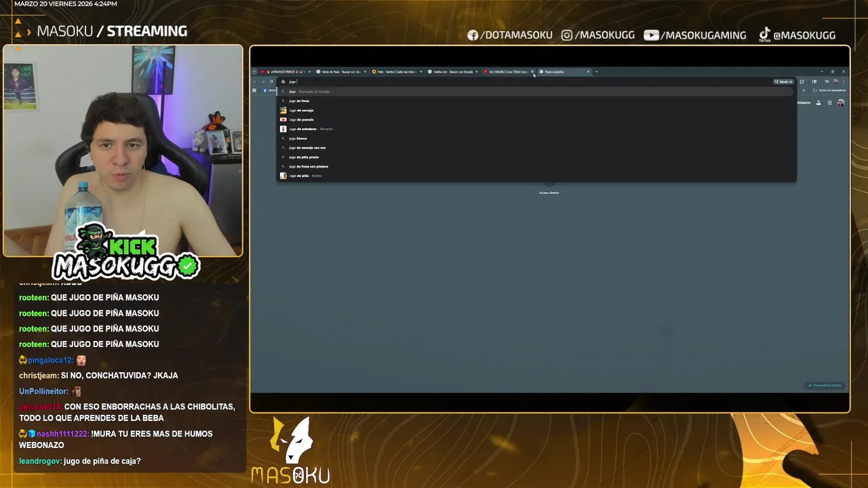Open Todos los marcadores folder

click(x=829, y=90)
